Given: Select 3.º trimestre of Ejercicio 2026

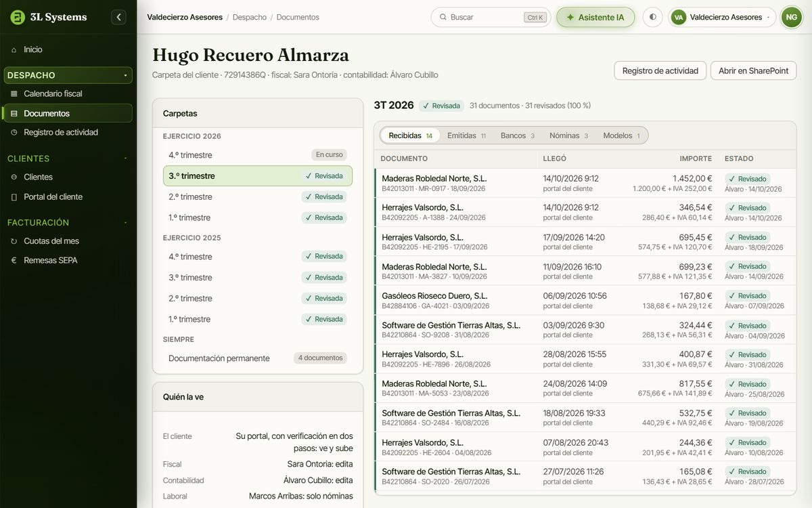Looking at the screenshot, I should pyautogui.click(x=258, y=176).
